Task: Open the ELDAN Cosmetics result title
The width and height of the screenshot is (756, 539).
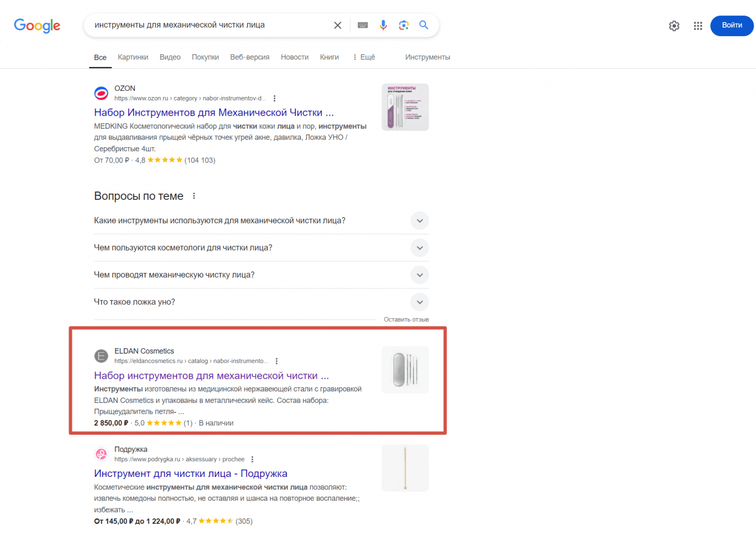Action: (x=212, y=376)
